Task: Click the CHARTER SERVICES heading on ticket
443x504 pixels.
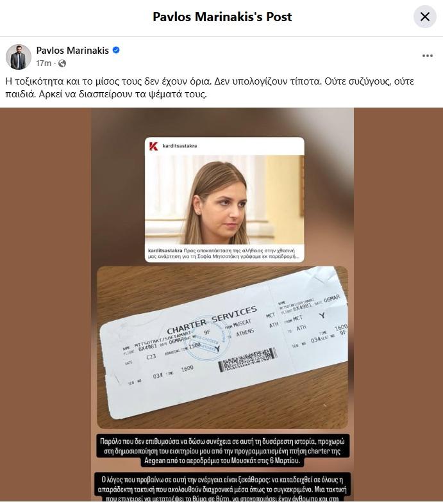Action: click(212, 320)
